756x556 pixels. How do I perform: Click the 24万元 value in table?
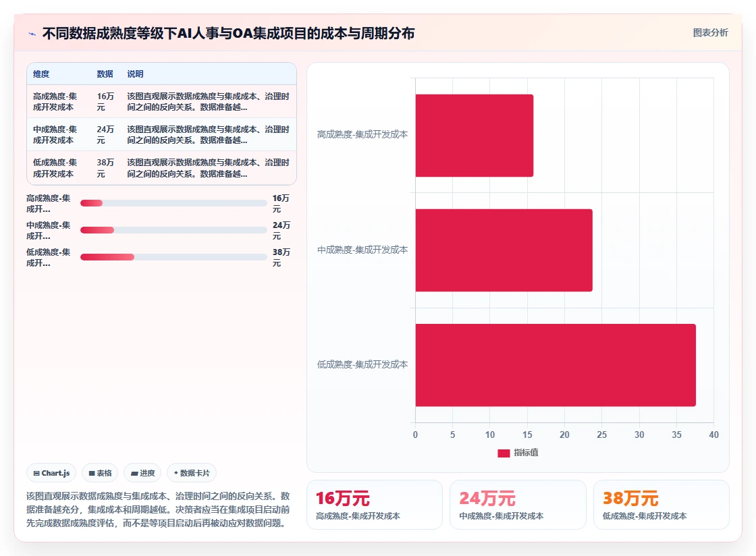(105, 135)
